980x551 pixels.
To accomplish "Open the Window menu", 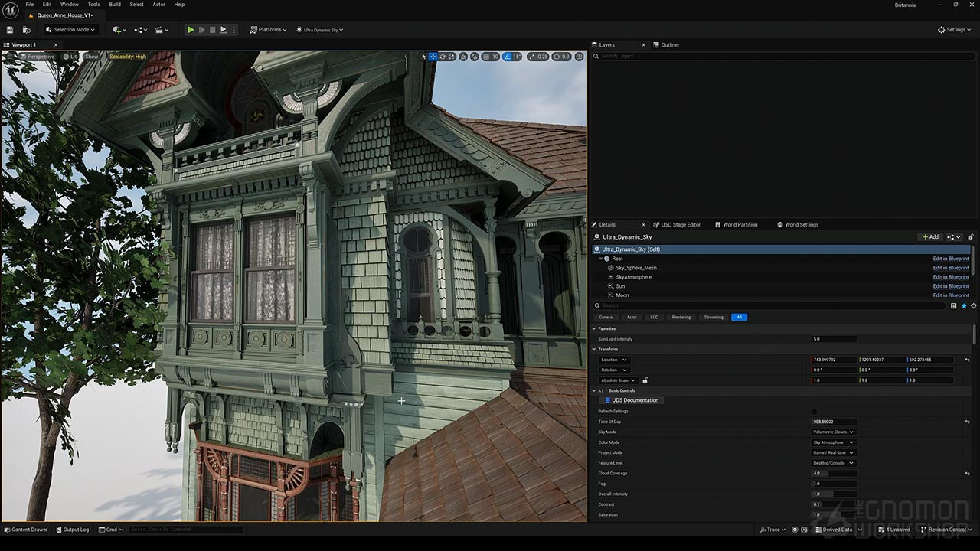I will click(x=69, y=4).
